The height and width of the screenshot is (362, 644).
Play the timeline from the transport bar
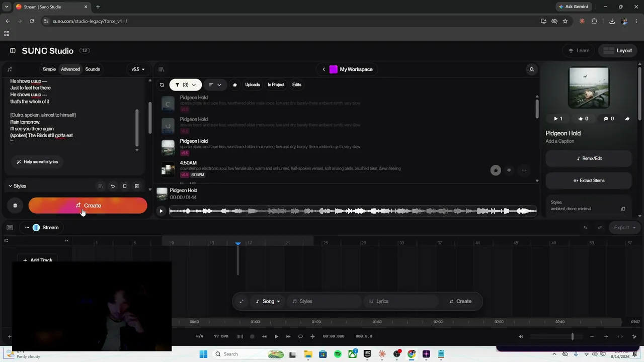tap(276, 336)
